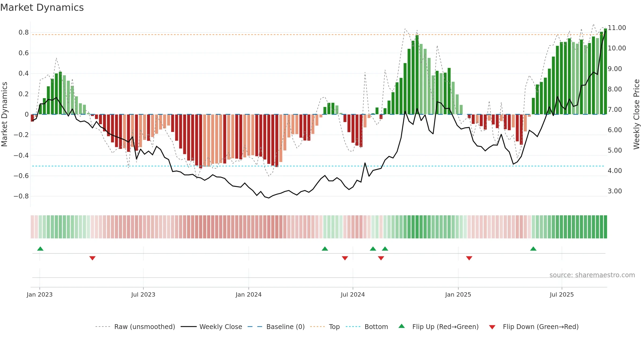Click the 0.8 left axis tick label
The width and height of the screenshot is (644, 362).
point(24,32)
